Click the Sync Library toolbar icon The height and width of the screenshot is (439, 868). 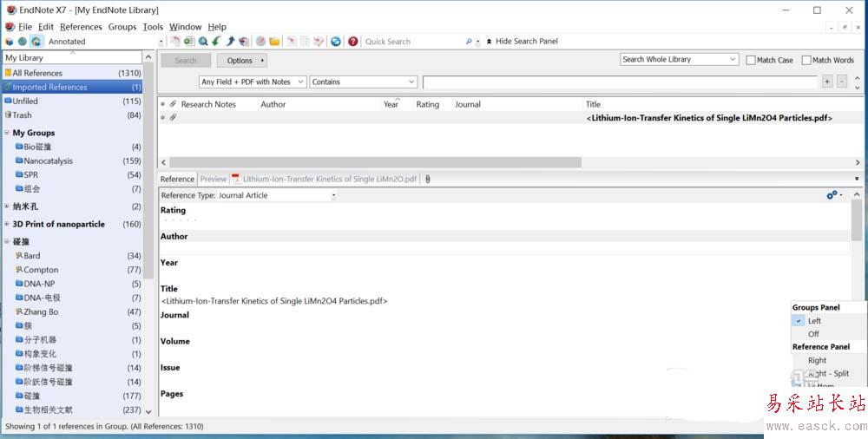pyautogui.click(x=335, y=41)
